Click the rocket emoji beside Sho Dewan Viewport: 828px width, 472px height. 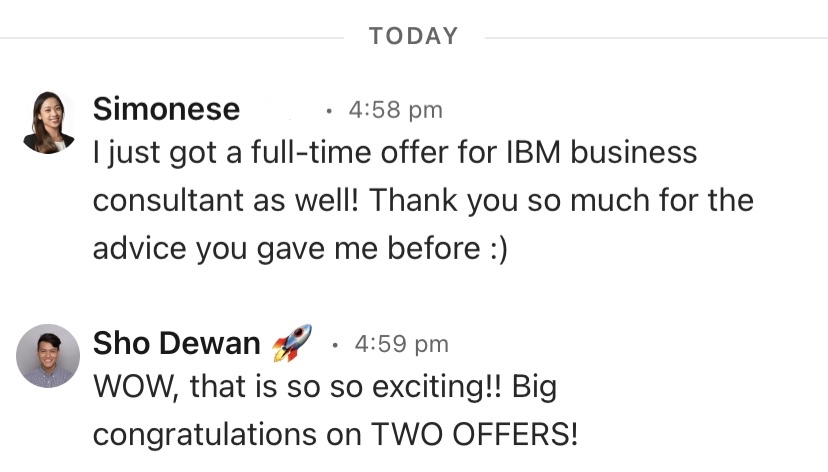click(291, 342)
